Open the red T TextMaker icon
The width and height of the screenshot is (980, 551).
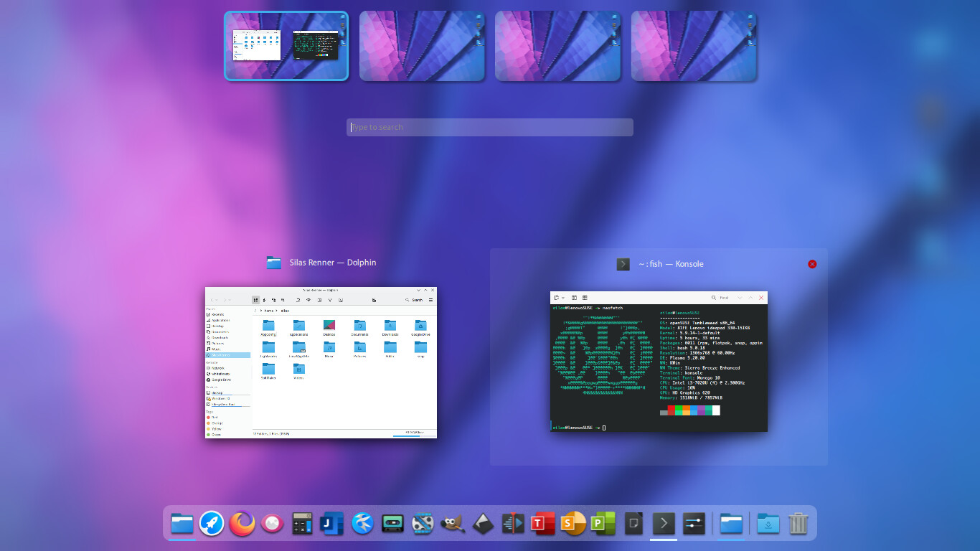[x=543, y=524]
